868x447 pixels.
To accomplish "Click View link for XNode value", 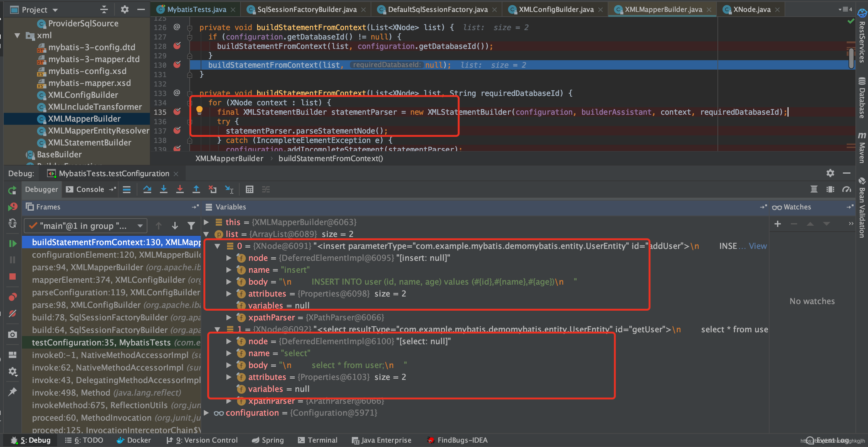I will (758, 246).
